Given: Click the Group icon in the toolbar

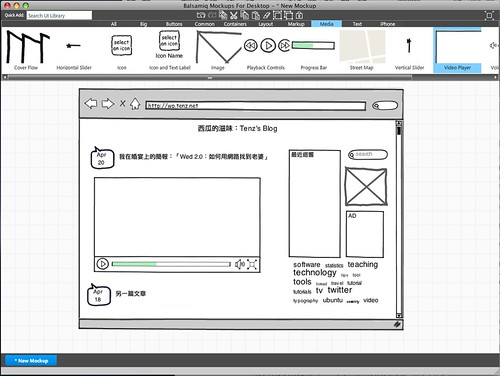Looking at the screenshot, I should [277, 15].
